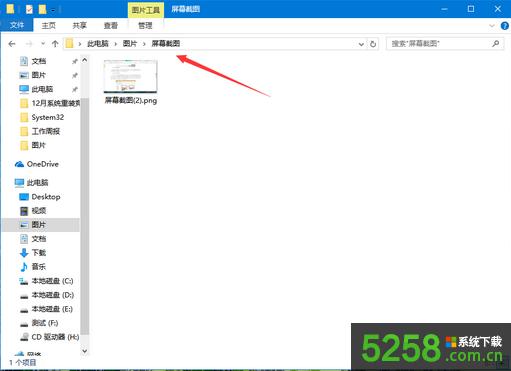Open unpinned 图片 folder in quick access
The height and width of the screenshot is (371, 511).
point(39,145)
